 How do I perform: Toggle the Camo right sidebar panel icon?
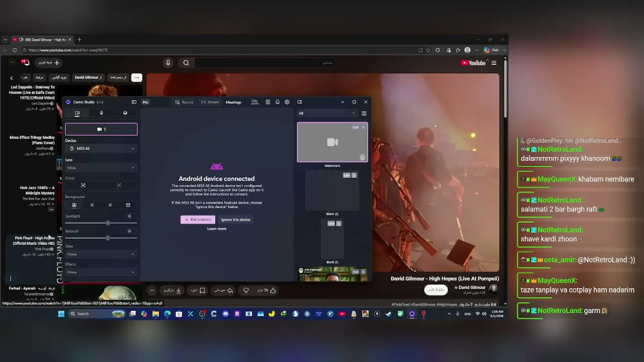tap(299, 102)
